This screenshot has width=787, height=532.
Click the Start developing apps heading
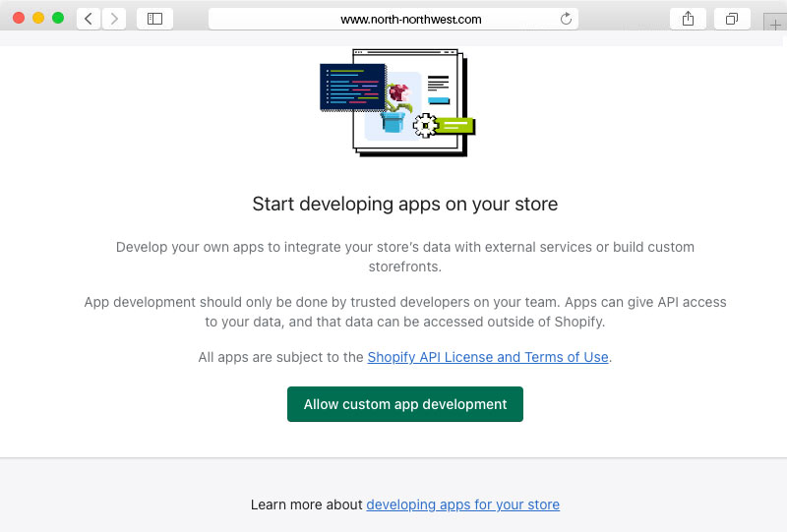point(404,205)
